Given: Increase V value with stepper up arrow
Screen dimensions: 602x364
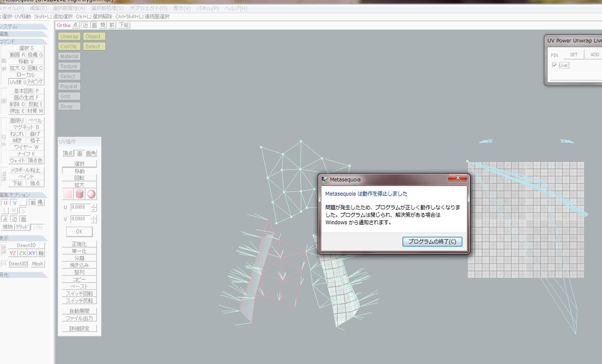Looking at the screenshot, I should tap(94, 217).
